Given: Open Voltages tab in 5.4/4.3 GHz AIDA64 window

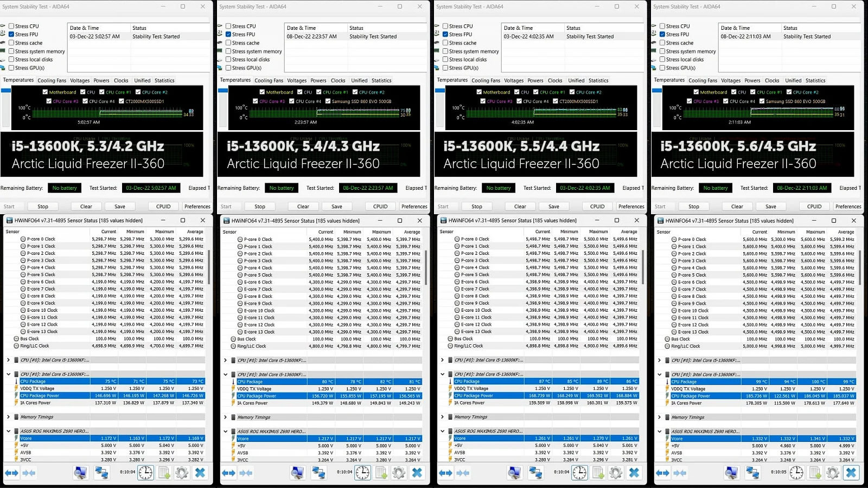Looking at the screenshot, I should [x=297, y=80].
